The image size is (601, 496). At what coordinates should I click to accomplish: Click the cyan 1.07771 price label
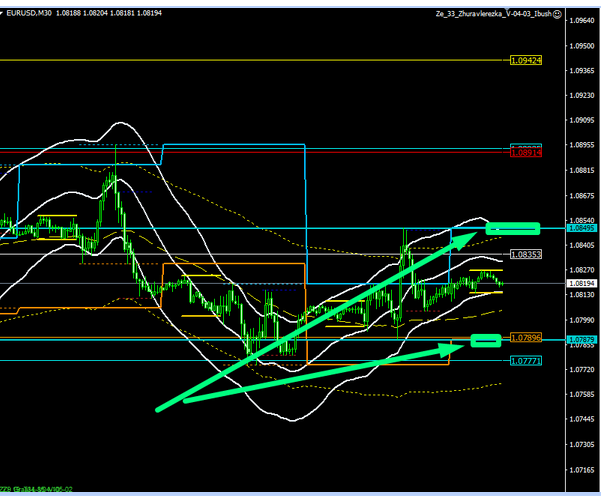tap(525, 359)
